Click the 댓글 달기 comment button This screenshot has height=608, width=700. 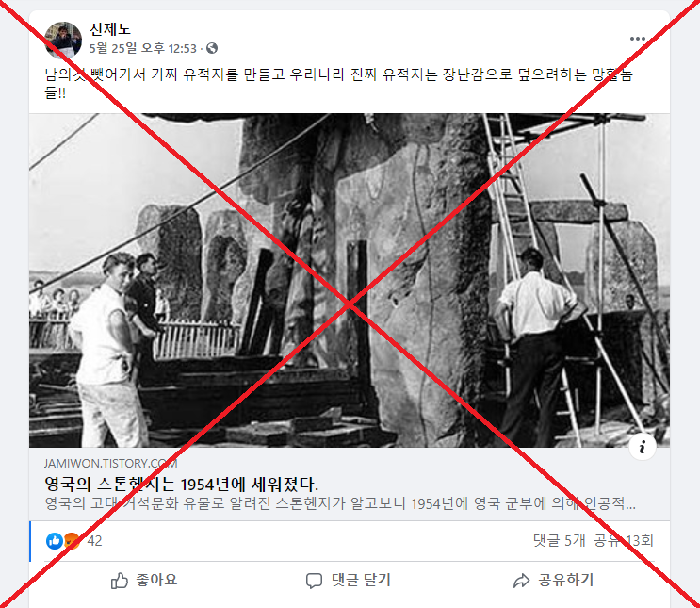click(x=349, y=581)
